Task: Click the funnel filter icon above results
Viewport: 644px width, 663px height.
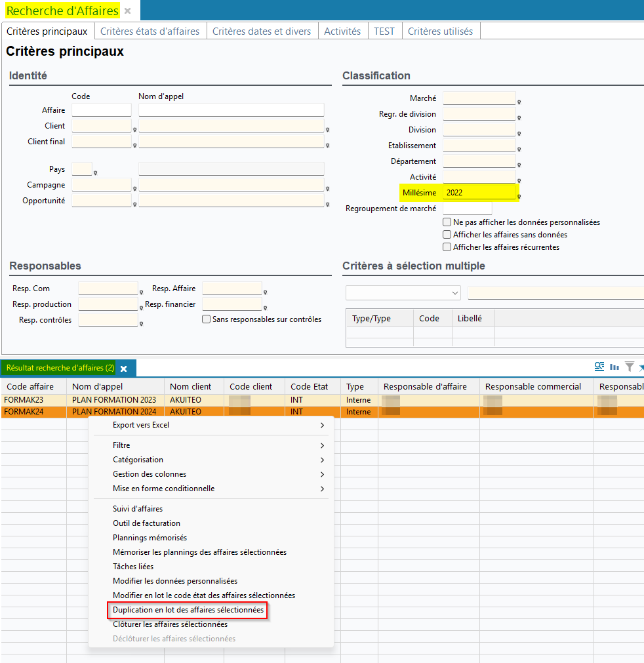Action: click(629, 367)
